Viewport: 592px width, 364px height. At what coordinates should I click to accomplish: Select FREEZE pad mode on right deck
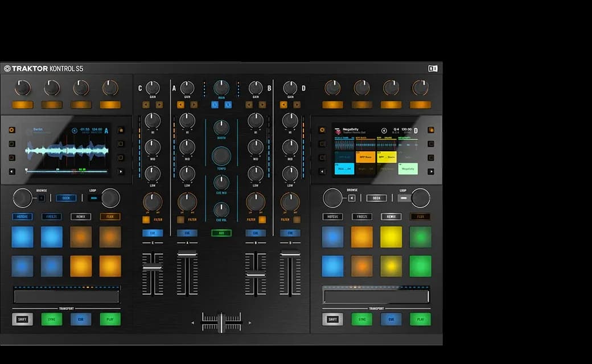click(362, 217)
